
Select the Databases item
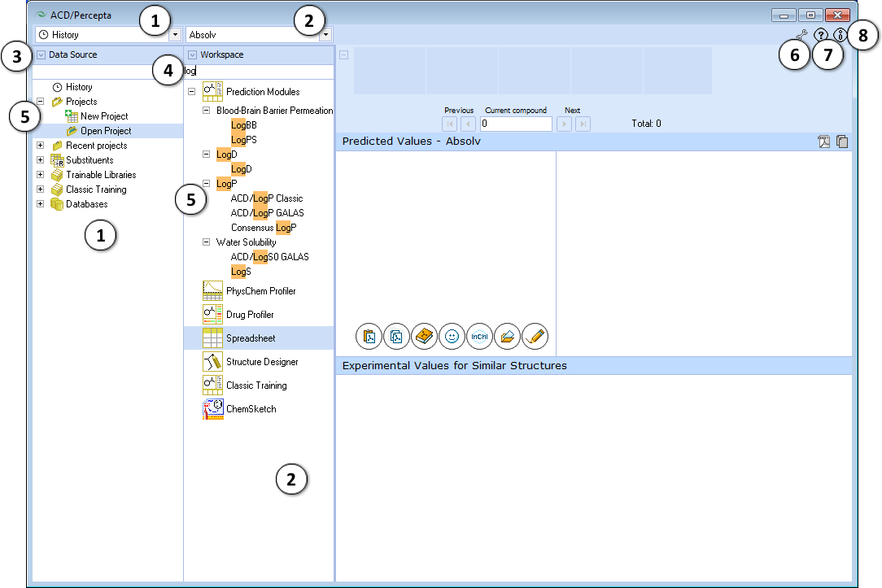click(x=79, y=204)
